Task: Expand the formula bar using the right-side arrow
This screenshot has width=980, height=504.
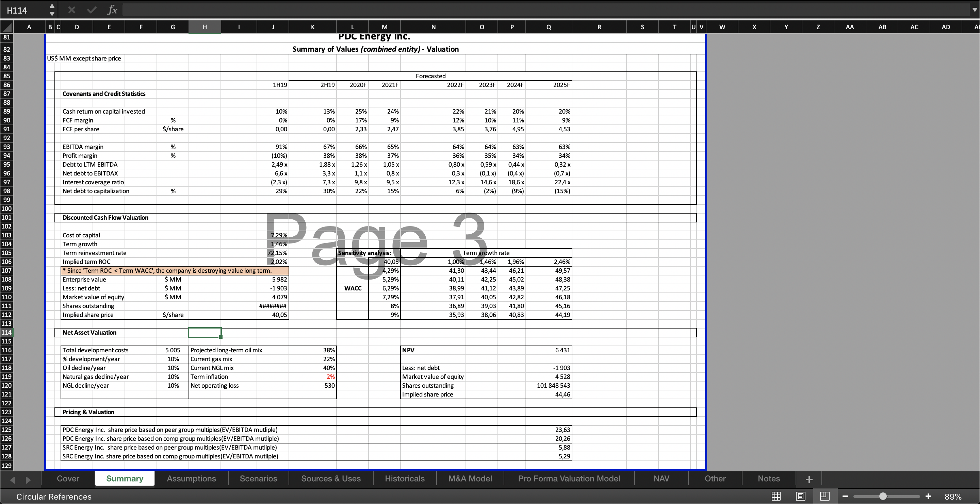Action: click(x=974, y=10)
